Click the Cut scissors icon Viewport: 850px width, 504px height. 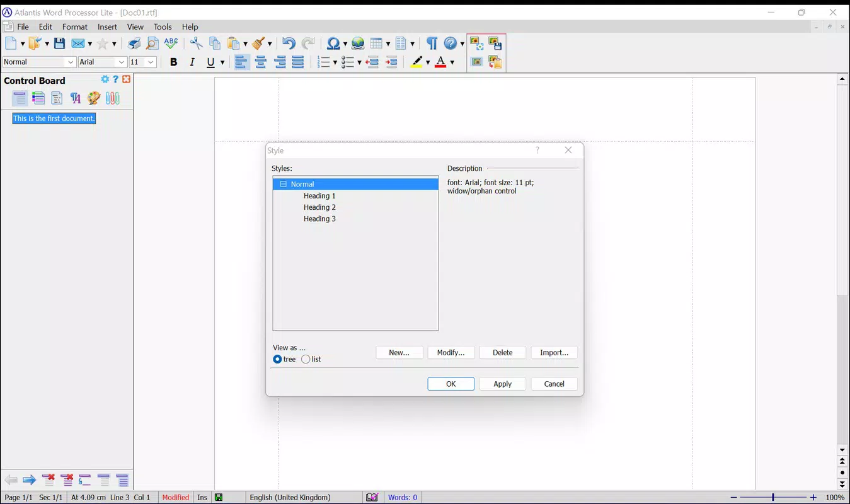click(197, 43)
